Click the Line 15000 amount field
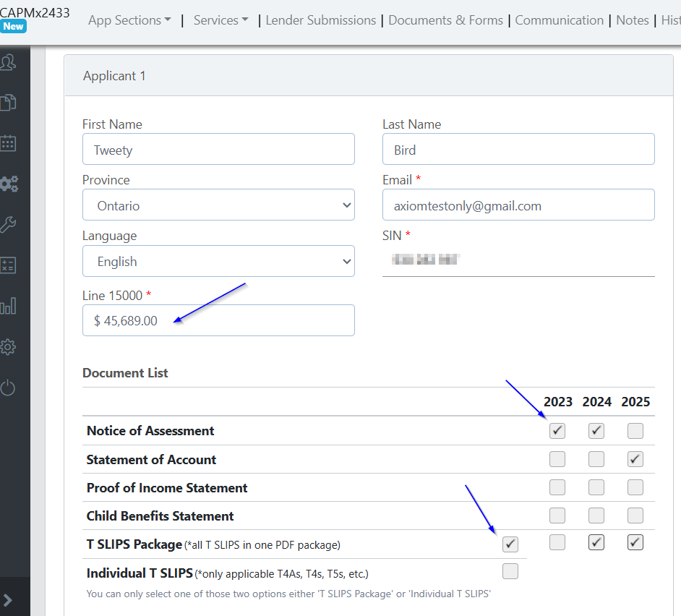The height and width of the screenshot is (616, 681). 218,320
